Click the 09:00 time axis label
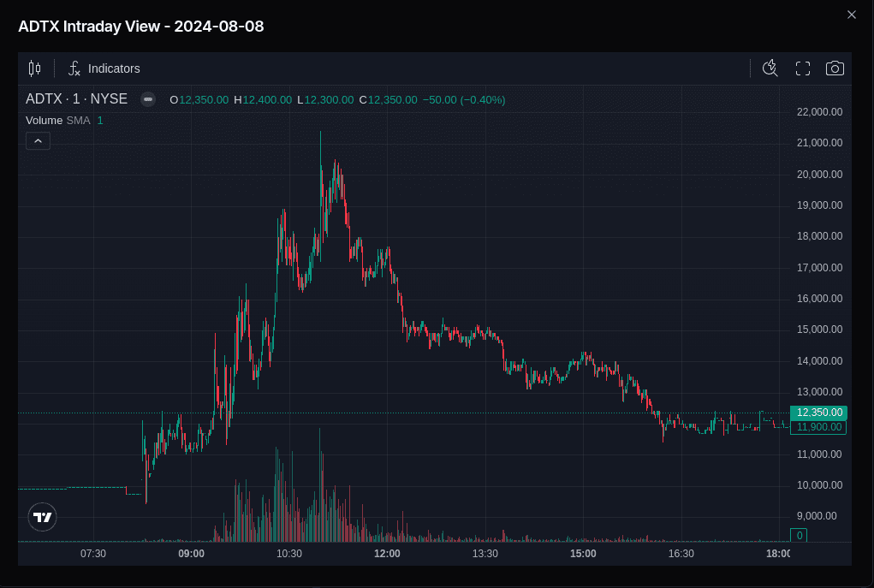 (x=191, y=554)
